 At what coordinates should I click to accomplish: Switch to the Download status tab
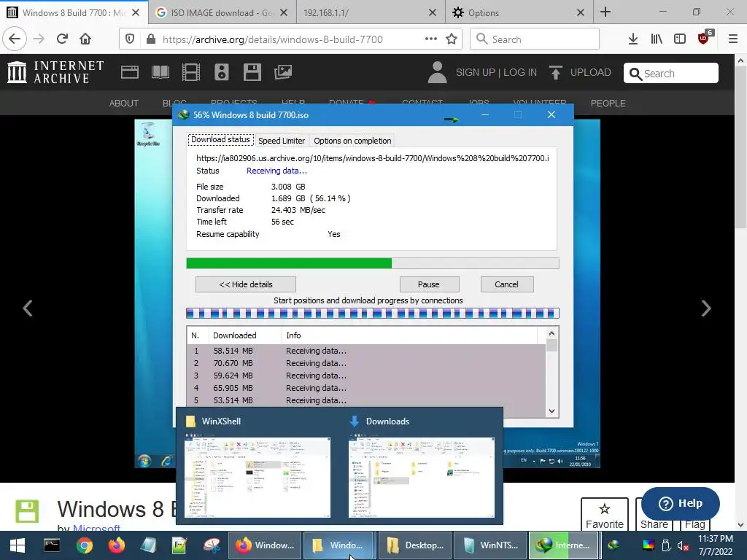(x=220, y=139)
